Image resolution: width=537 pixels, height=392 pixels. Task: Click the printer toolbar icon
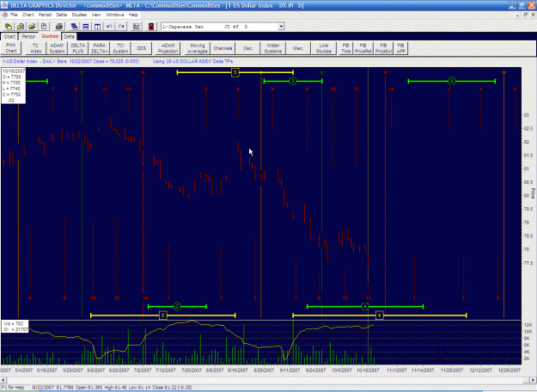coord(59,27)
